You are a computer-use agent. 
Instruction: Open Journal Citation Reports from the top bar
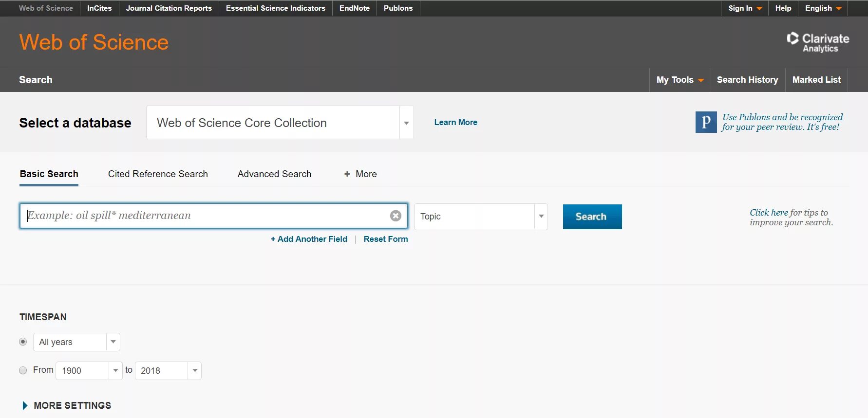click(x=169, y=8)
